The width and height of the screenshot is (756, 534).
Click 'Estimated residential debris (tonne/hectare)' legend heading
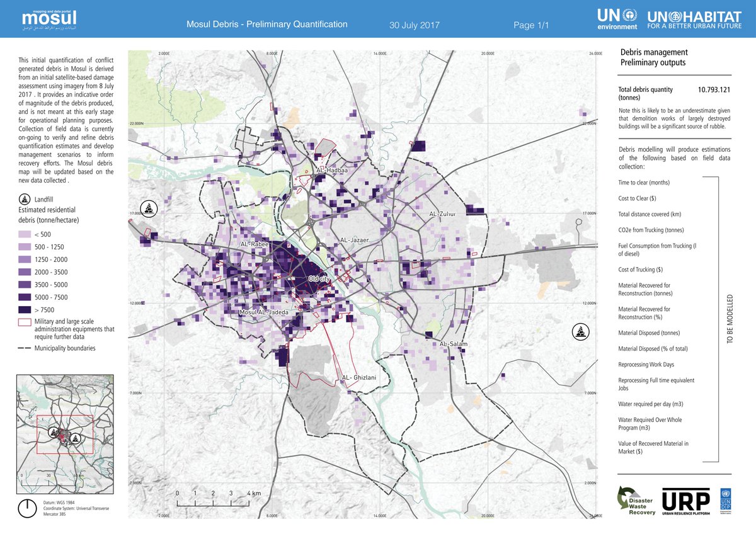[x=49, y=215]
